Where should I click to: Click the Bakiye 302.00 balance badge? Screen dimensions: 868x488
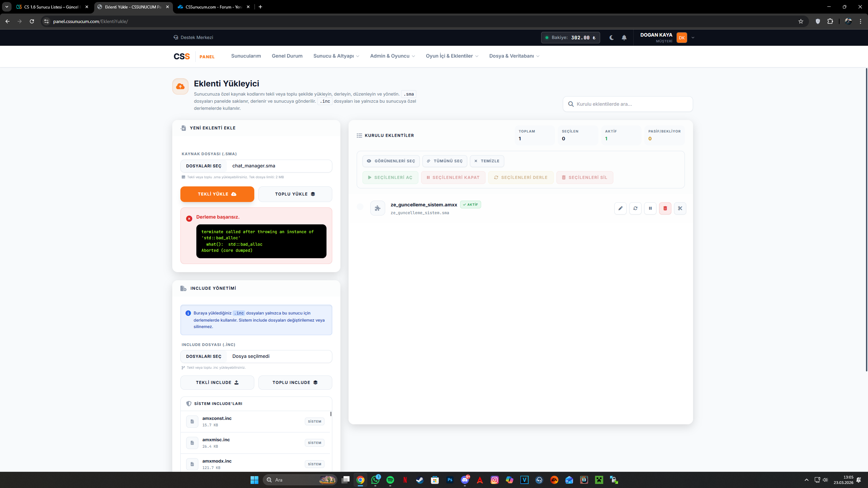tap(570, 38)
